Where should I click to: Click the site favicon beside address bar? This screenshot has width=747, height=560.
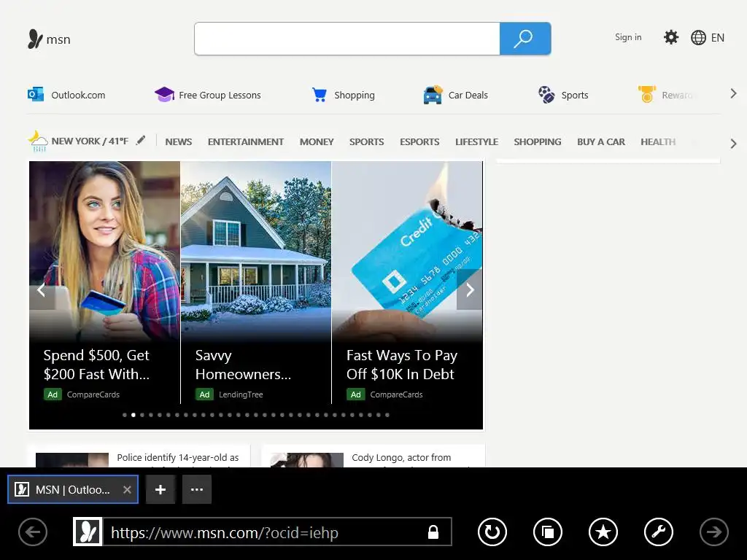(x=88, y=532)
